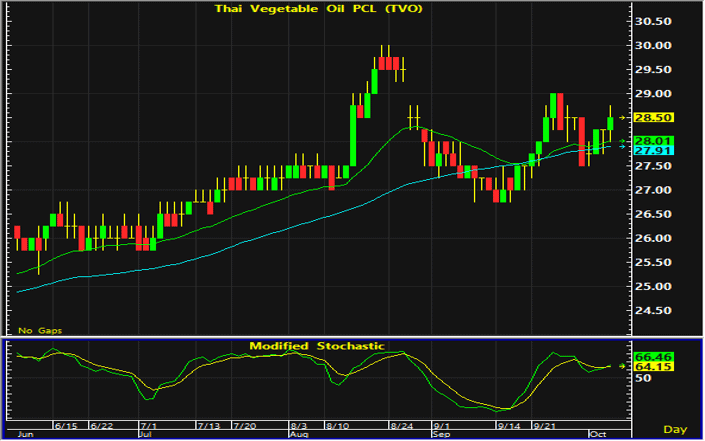Click the 6/15 date marker

coord(66,425)
